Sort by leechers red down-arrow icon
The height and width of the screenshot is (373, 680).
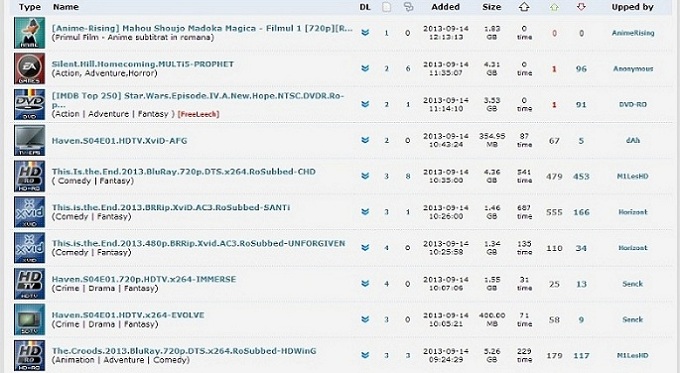pos(581,7)
